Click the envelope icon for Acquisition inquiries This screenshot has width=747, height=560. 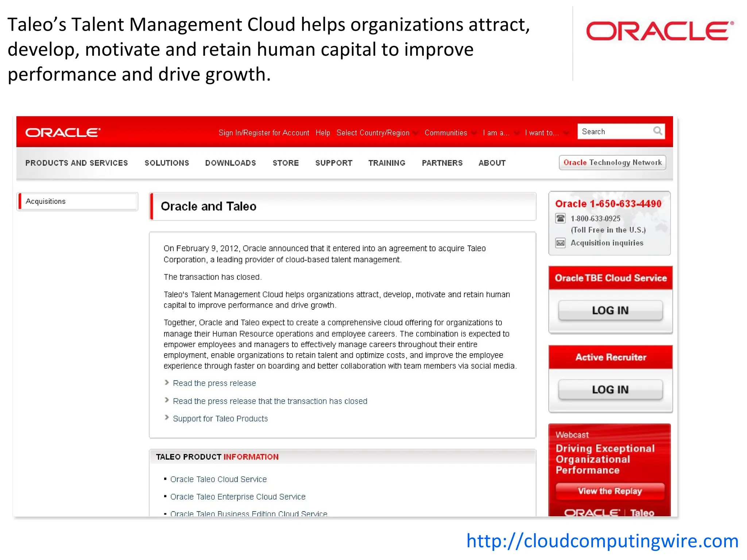[x=560, y=243]
